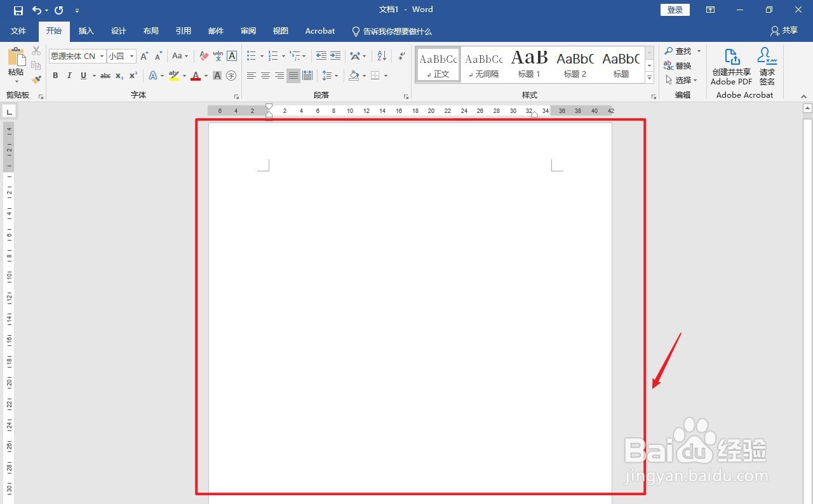Screen dimensions: 813x504
Task: Select Align Right paragraph
Action: click(279, 76)
